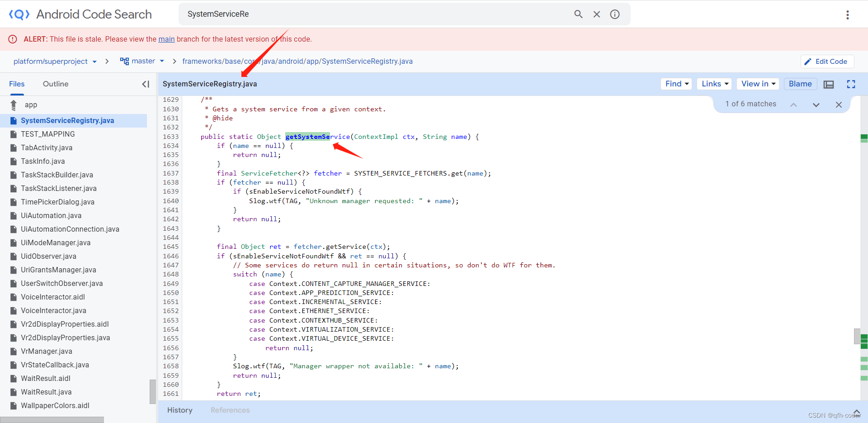Toggle the split layout view icon
Image resolution: width=868 pixels, height=423 pixels.
click(x=829, y=84)
